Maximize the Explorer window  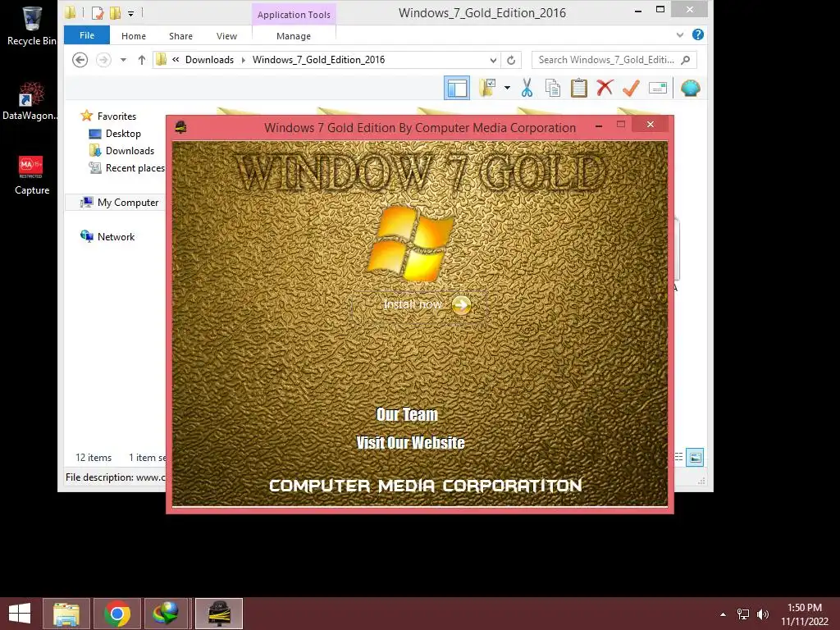[x=660, y=9]
